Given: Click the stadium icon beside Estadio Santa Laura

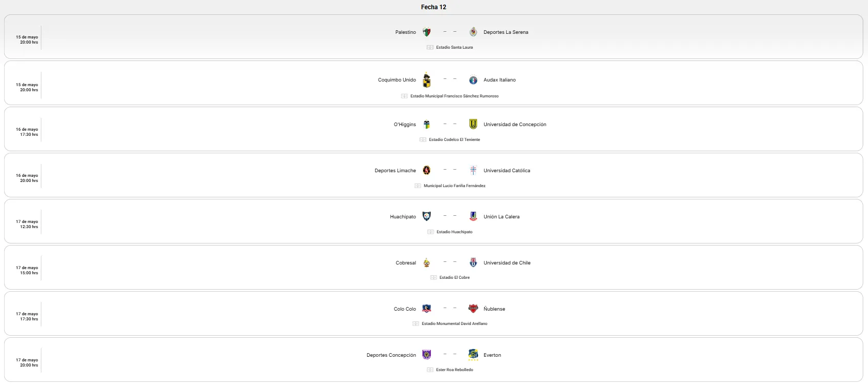Looking at the screenshot, I should click(x=430, y=47).
